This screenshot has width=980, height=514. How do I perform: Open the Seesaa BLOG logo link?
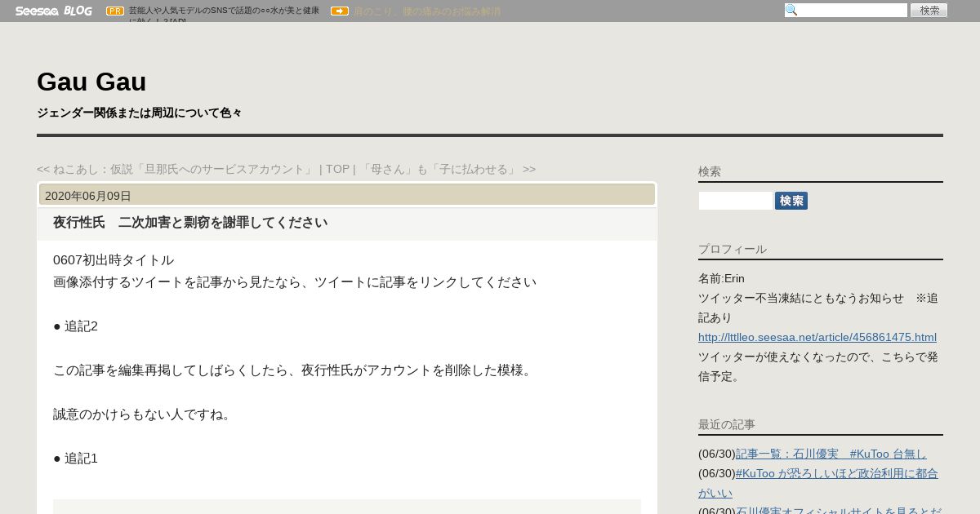(53, 11)
